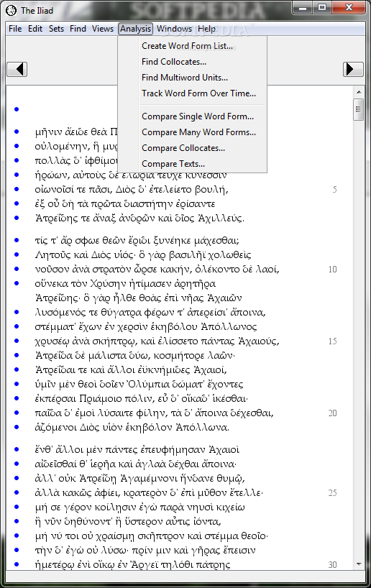Screen dimensions: 371x588
Task: Click line number 25 in margin
Action: (x=332, y=492)
